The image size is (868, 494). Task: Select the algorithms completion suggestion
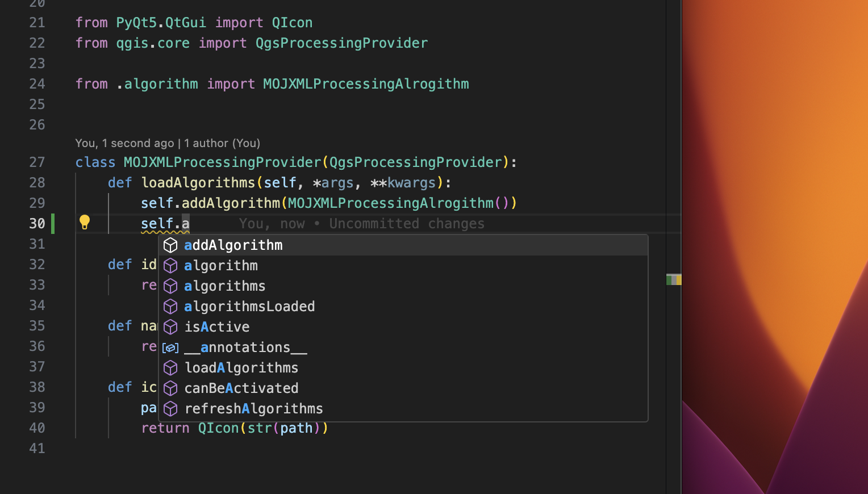point(225,286)
